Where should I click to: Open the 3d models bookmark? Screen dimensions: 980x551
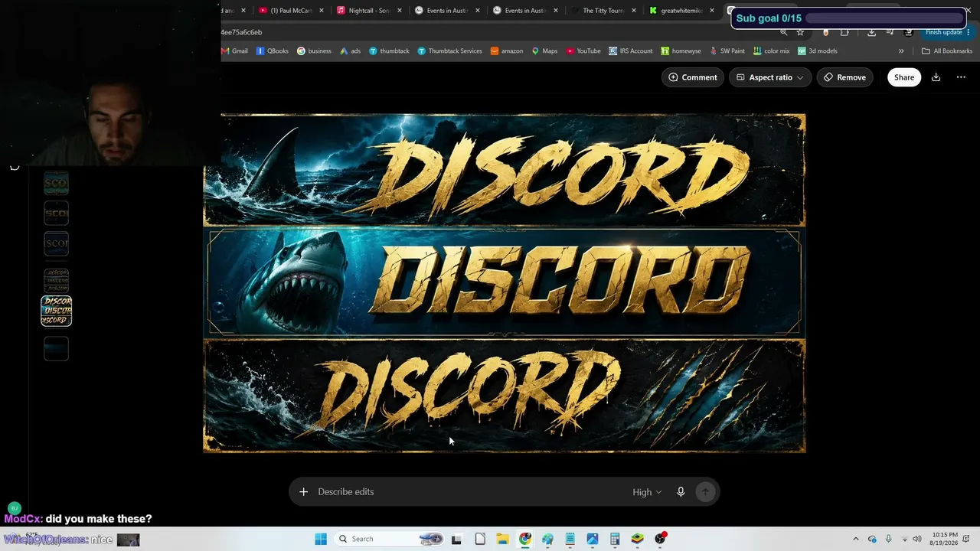[818, 51]
